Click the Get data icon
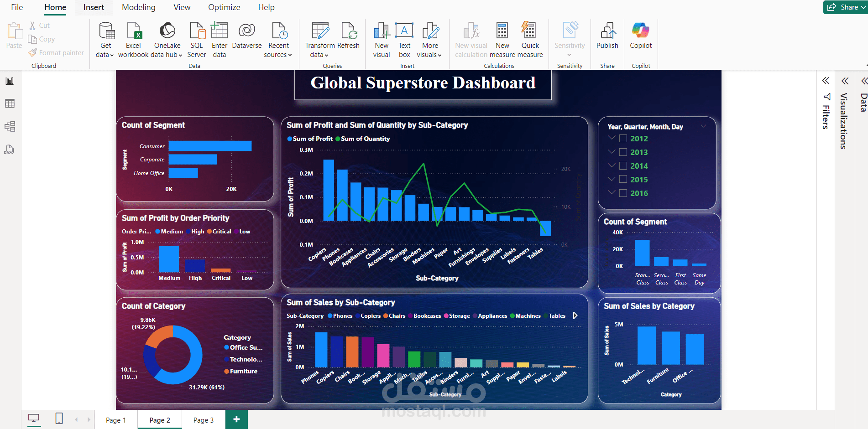The height and width of the screenshot is (429, 868). 107,31
